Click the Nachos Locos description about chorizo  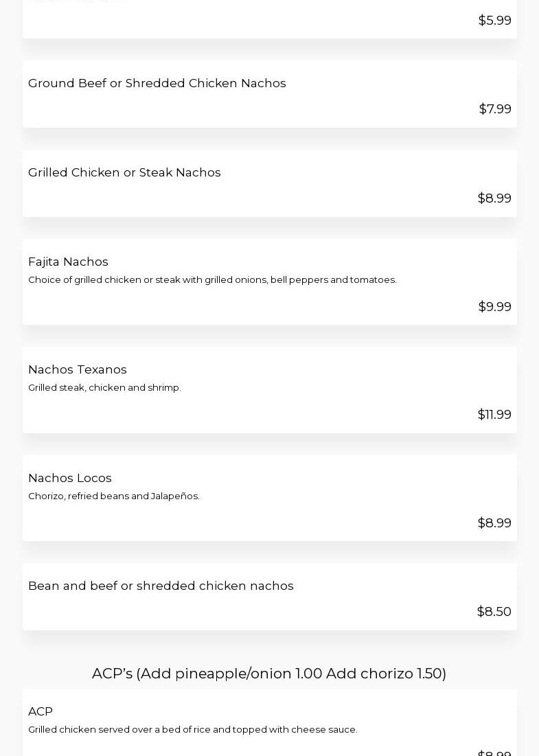coord(114,496)
